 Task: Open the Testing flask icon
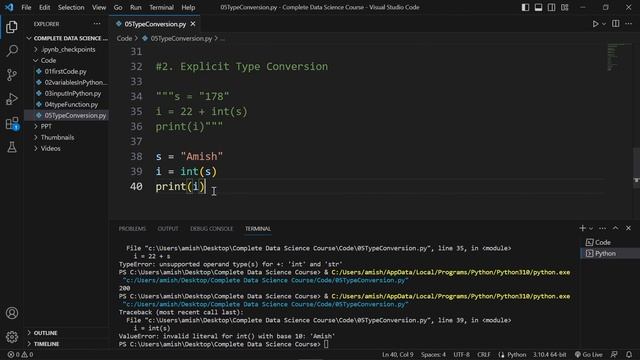click(x=12, y=147)
